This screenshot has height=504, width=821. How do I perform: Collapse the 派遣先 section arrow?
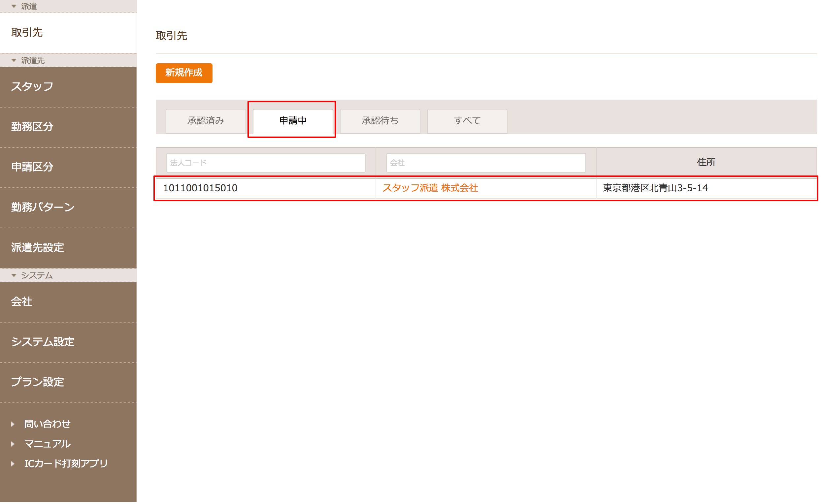tap(14, 60)
